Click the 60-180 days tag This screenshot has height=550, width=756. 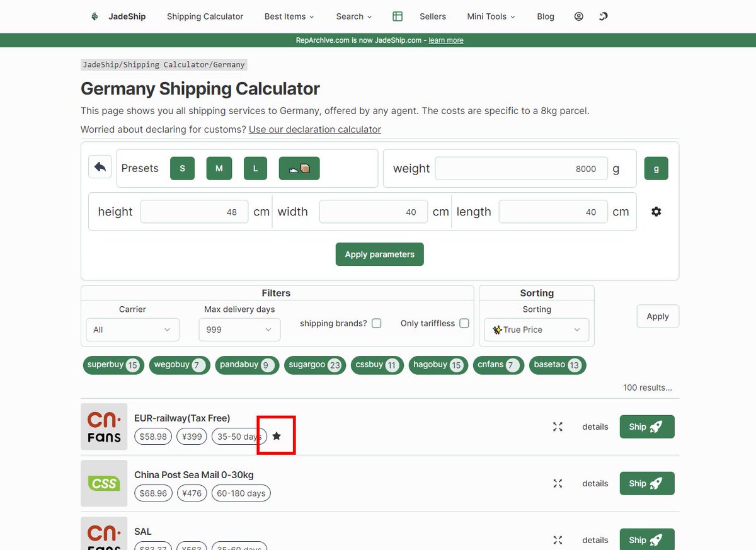pos(241,493)
